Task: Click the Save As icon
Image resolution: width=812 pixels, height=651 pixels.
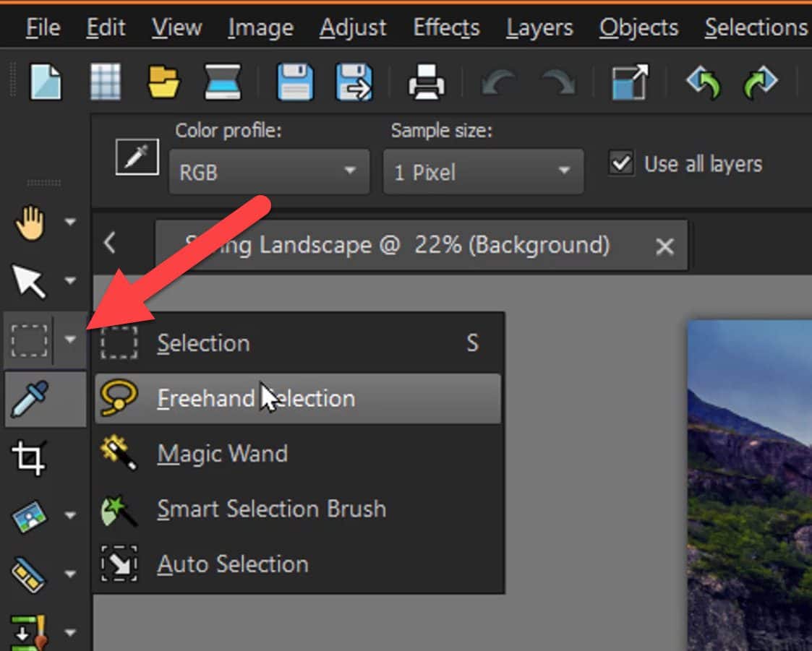Action: click(x=354, y=81)
